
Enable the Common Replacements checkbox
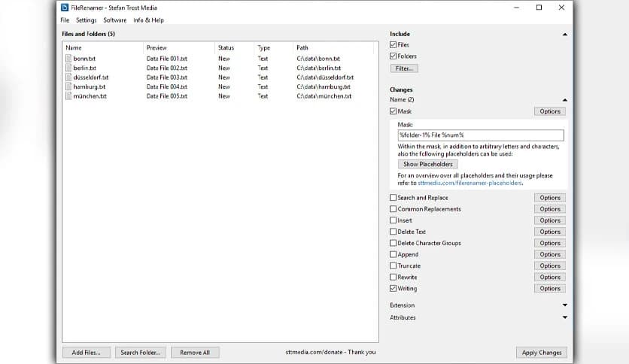[393, 209]
